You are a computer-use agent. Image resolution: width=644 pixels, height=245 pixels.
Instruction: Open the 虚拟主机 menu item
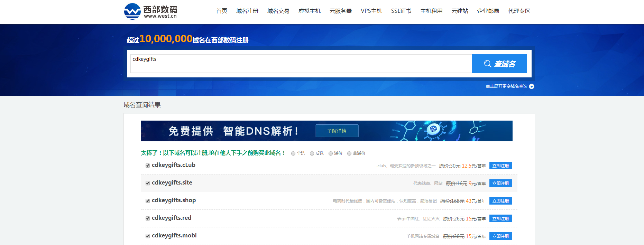pos(310,11)
